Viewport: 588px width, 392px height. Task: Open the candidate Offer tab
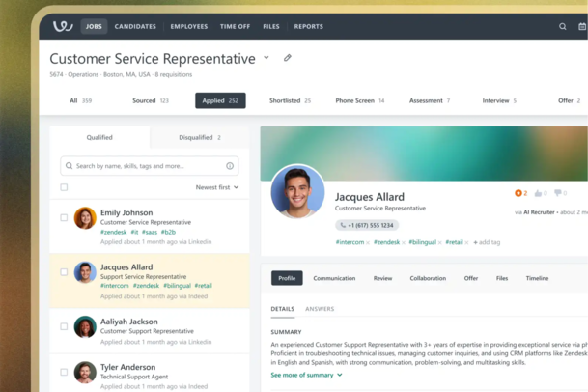point(471,278)
